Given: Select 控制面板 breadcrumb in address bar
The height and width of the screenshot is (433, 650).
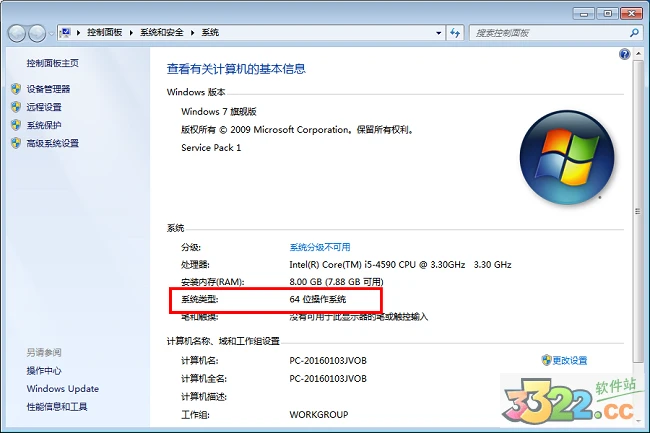Looking at the screenshot, I should tap(104, 32).
